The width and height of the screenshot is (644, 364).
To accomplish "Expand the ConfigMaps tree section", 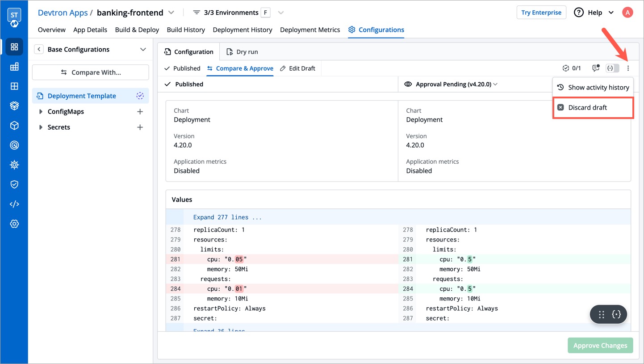I will click(41, 112).
